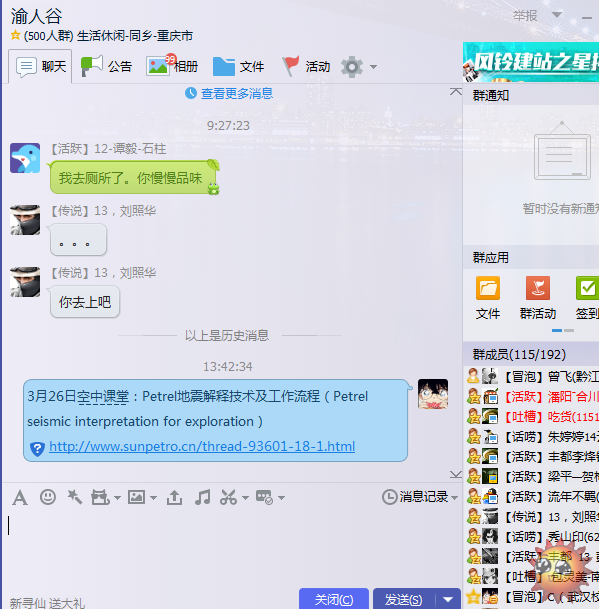This screenshot has width=599, height=609.
Task: Open dropdown arrow next to 举报
Action: click(557, 15)
